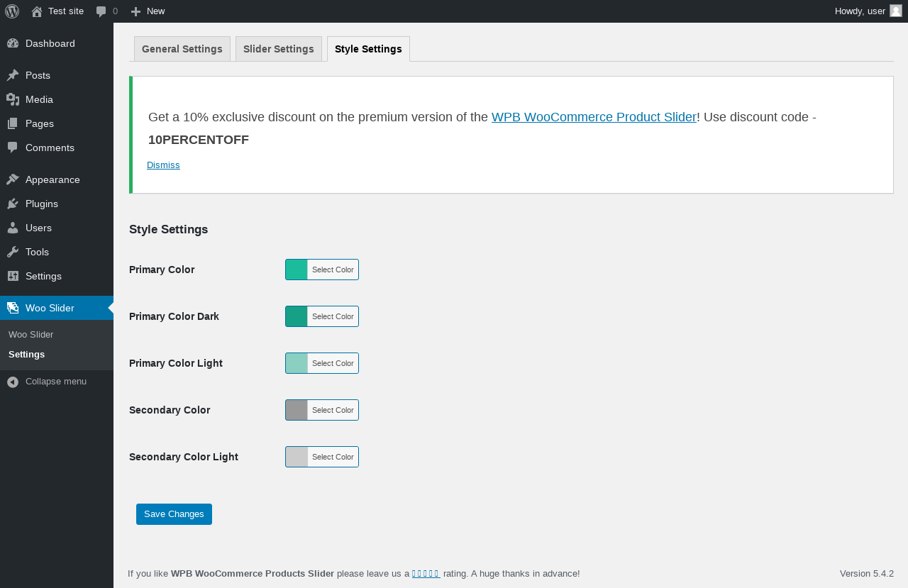Click the Media icon in sidebar
The image size is (908, 588).
pos(13,99)
